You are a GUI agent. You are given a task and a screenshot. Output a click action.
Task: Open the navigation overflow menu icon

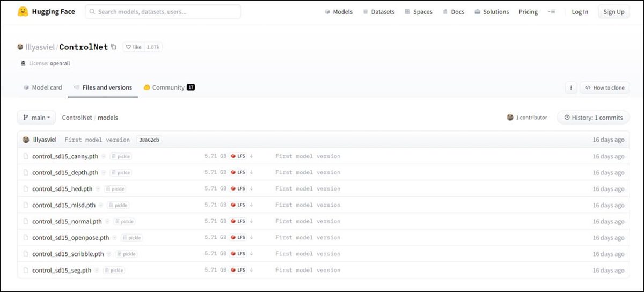pos(551,12)
